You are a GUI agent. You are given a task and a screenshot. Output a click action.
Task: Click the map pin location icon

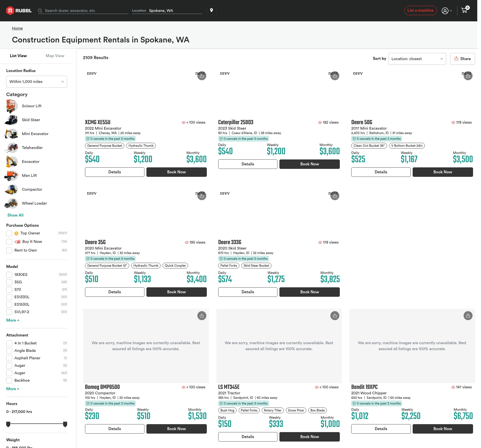pos(212,10)
